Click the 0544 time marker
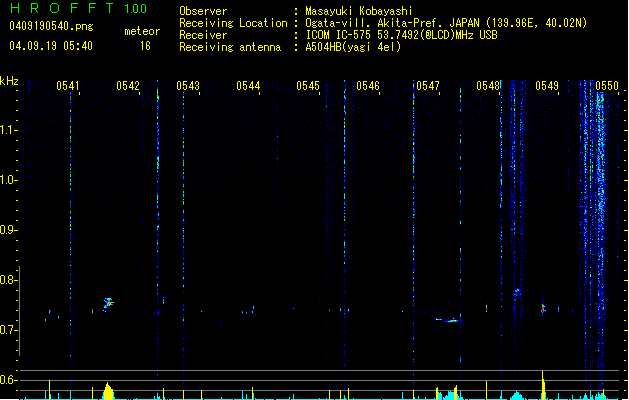The width and height of the screenshot is (629, 400). 248,86
